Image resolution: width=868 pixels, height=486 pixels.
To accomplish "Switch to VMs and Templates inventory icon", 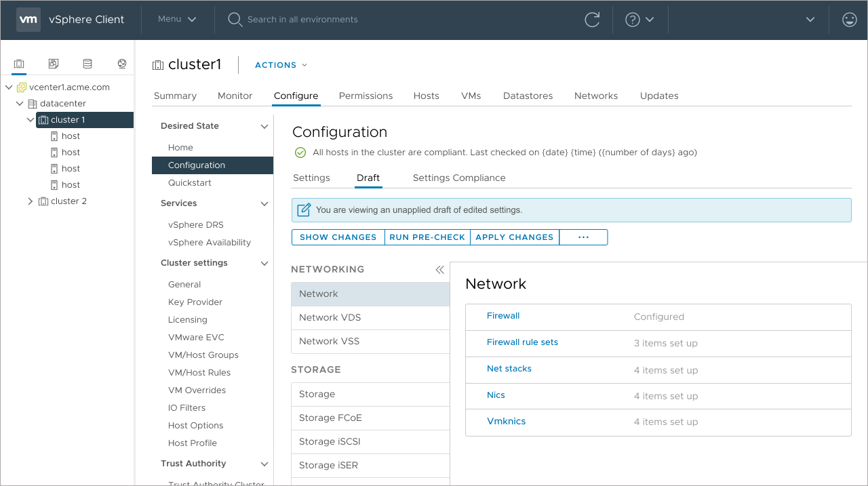I will coord(54,64).
